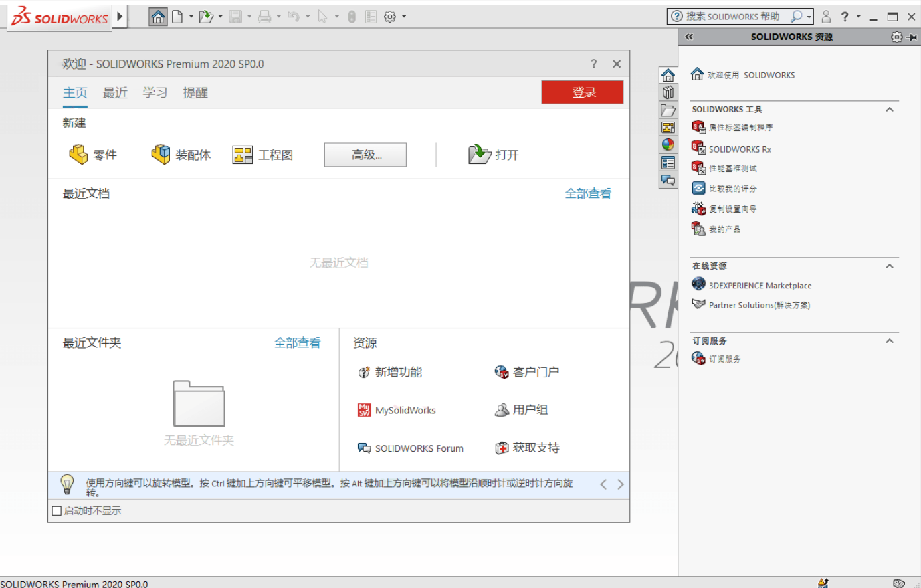Open the Design Library tab in task pane

[668, 92]
